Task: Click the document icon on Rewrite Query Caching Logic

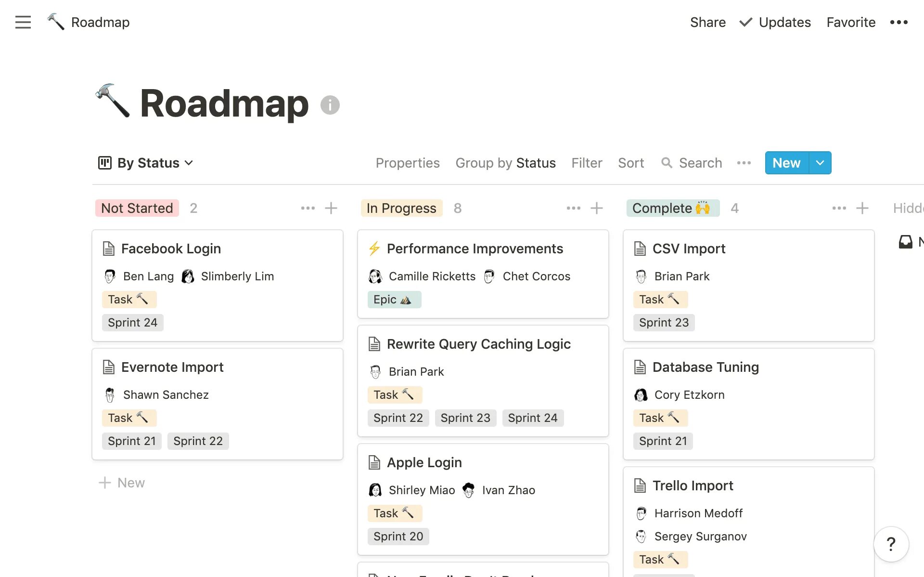Action: point(374,344)
